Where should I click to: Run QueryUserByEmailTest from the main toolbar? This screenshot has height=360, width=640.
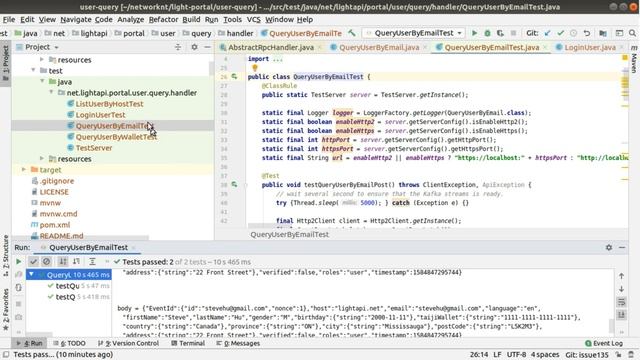click(x=474, y=33)
